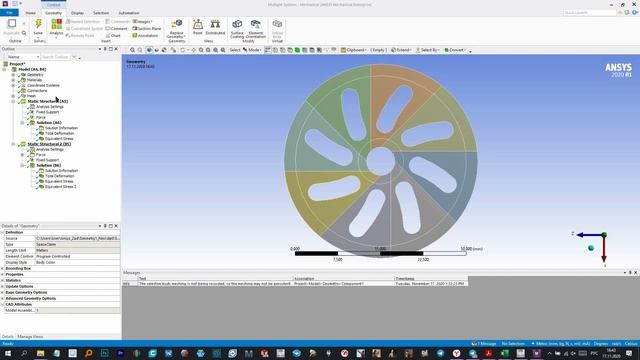The image size is (640, 360).
Task: Click the Solve lightning bolt icon
Action: pyautogui.click(x=38, y=24)
